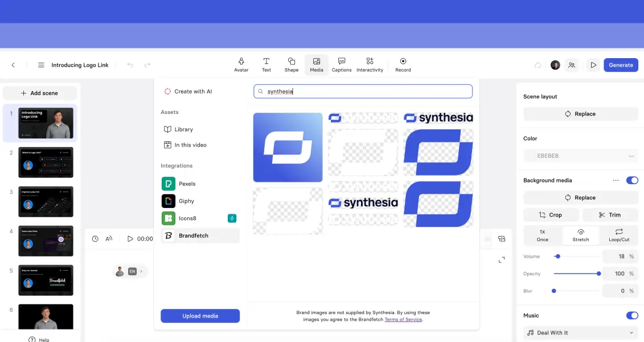644x342 pixels.
Task: Expand the EN avatar voice chip
Action: [130, 271]
